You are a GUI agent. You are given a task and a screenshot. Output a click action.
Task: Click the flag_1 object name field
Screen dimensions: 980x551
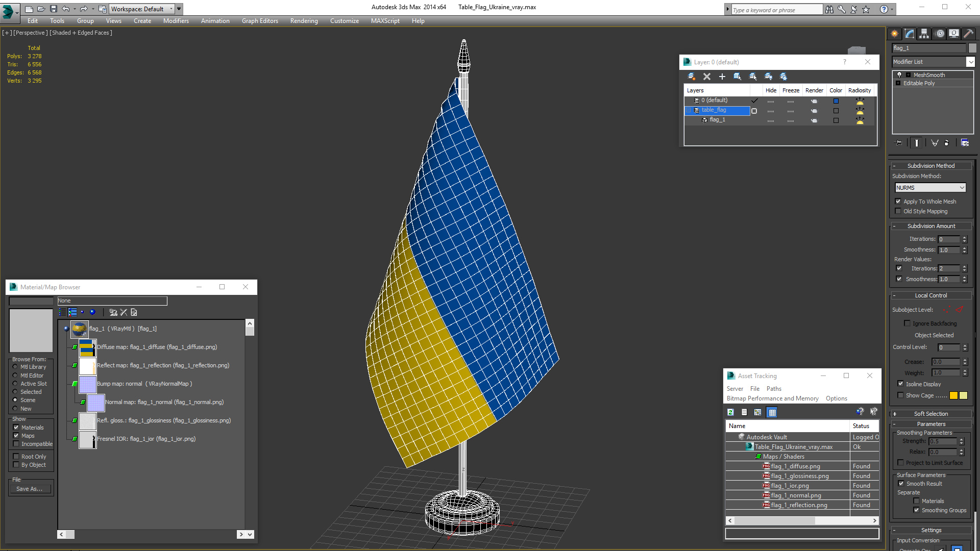(x=929, y=48)
